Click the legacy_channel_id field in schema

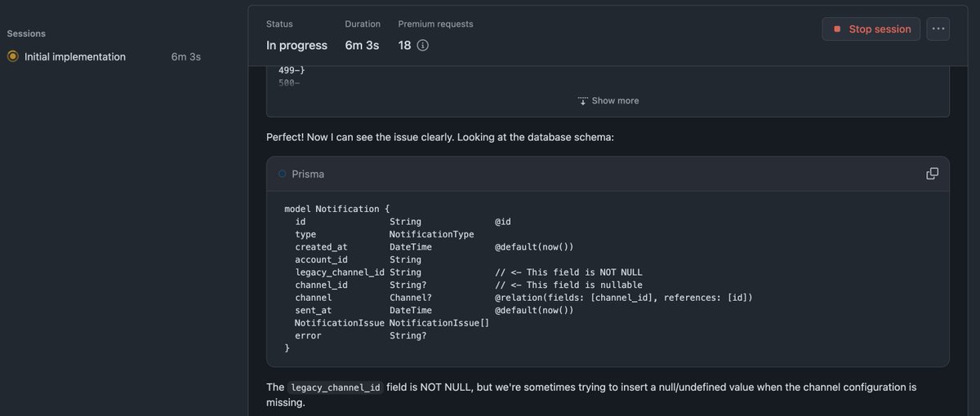pos(339,272)
